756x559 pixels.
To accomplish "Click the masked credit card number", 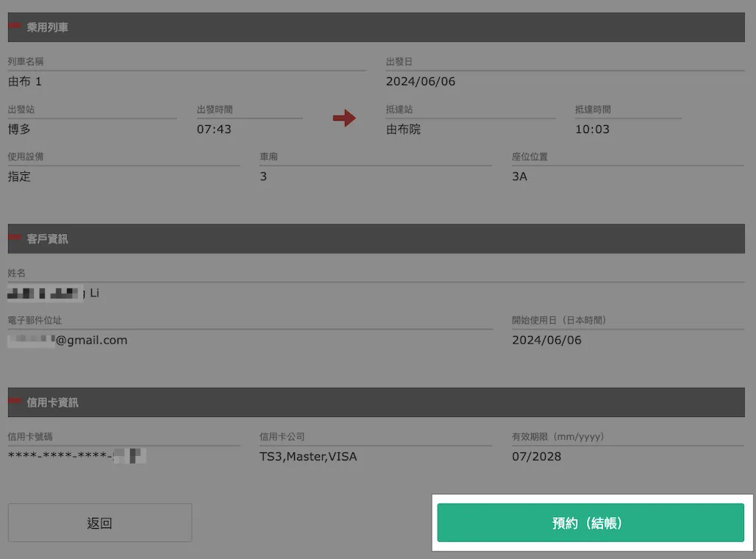I will click(x=76, y=457).
